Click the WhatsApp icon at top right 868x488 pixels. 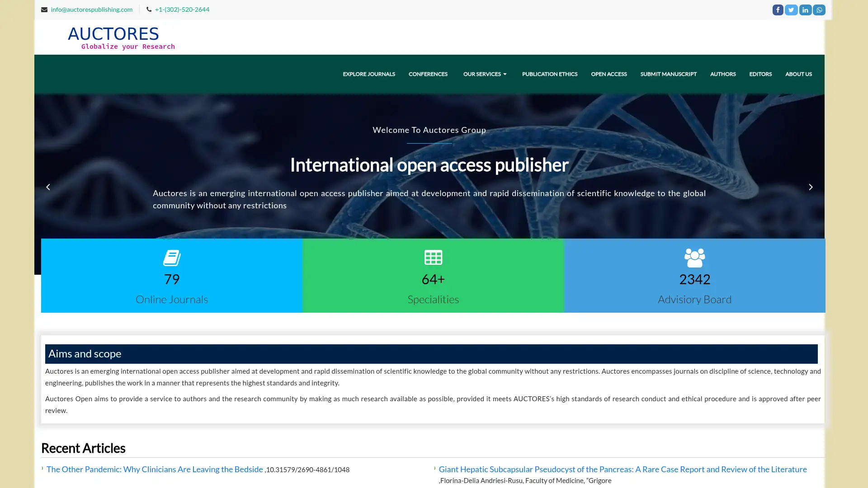coord(819,9)
